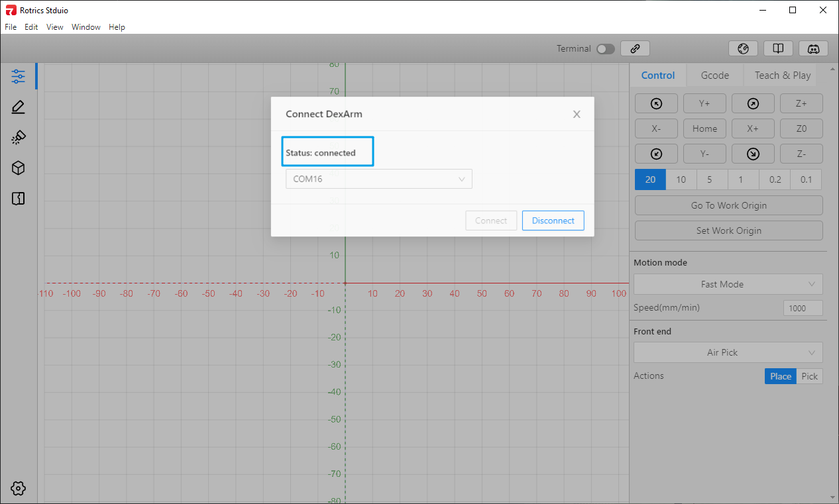Click Set Work Origin
The height and width of the screenshot is (504, 839).
tap(729, 230)
